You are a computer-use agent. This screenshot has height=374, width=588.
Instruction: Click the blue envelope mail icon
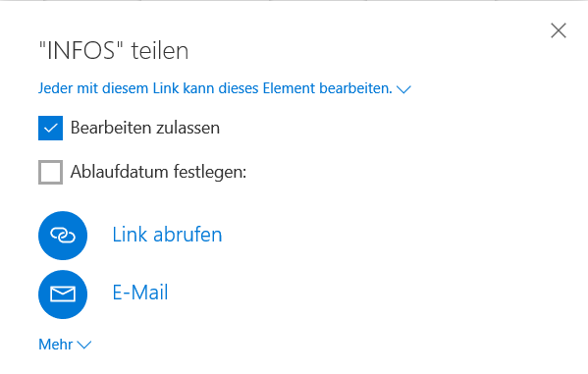[63, 294]
